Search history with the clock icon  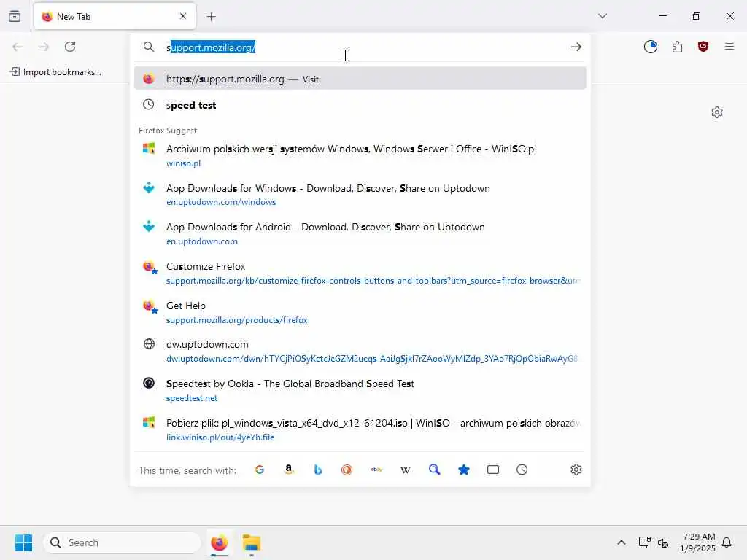(x=522, y=470)
